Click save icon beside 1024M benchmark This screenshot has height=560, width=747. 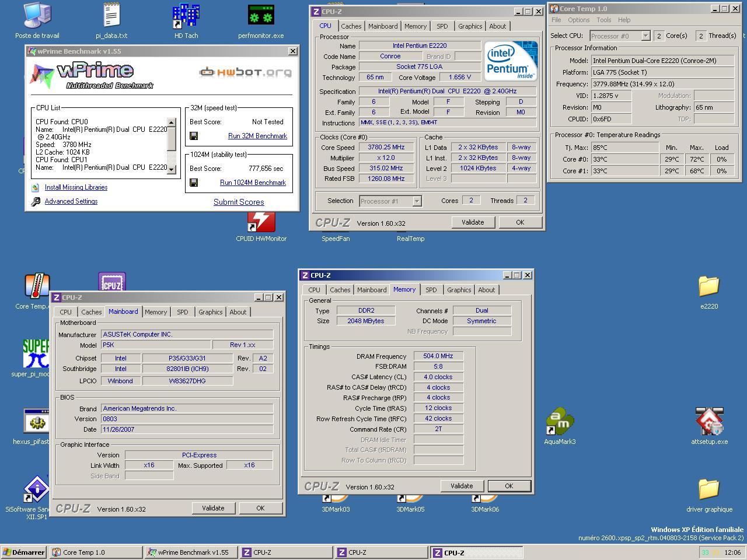coord(194,183)
